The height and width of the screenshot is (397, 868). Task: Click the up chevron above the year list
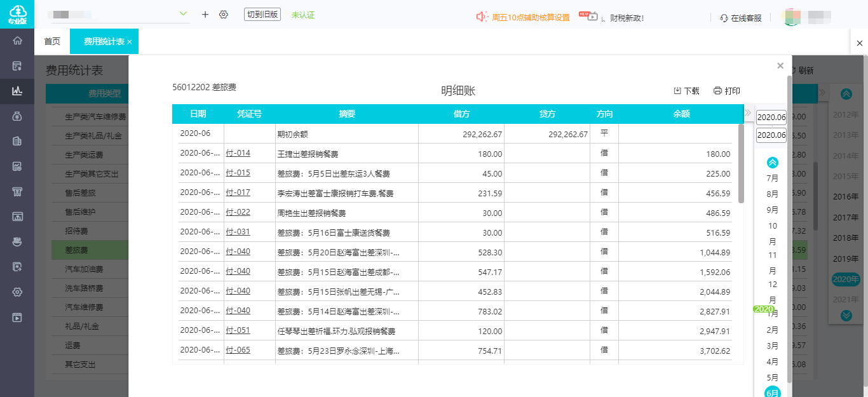846,94
